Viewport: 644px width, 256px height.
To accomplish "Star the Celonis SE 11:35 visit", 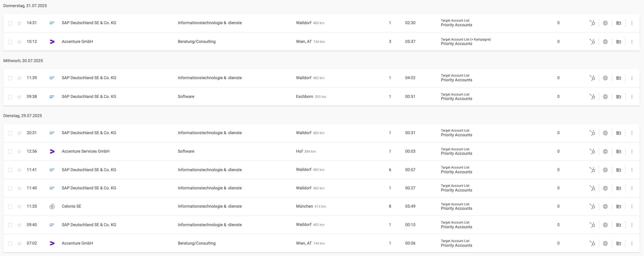I will [19, 206].
